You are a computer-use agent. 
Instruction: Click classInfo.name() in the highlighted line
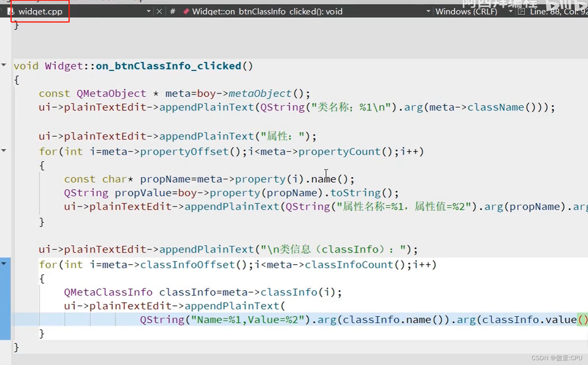pyautogui.click(x=393, y=320)
